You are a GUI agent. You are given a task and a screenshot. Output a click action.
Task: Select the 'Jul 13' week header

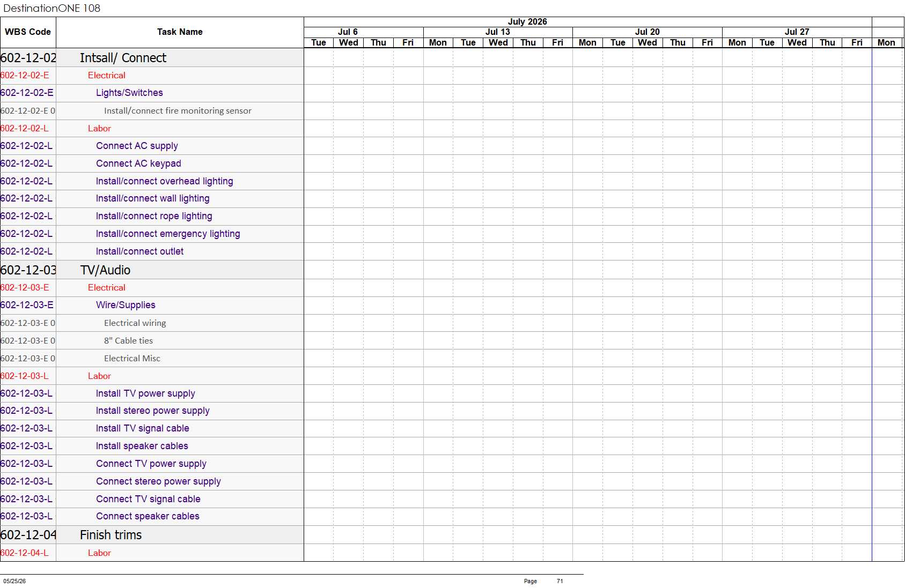[498, 32]
